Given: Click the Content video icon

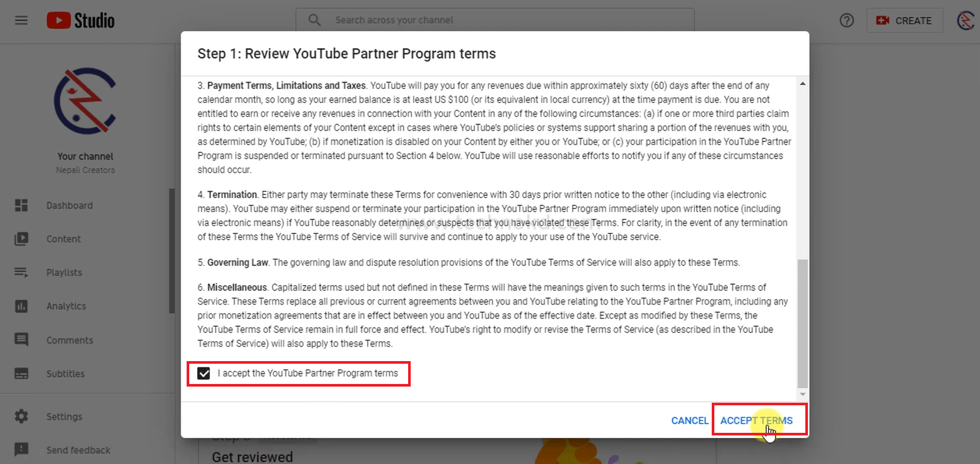Looking at the screenshot, I should pyautogui.click(x=21, y=239).
